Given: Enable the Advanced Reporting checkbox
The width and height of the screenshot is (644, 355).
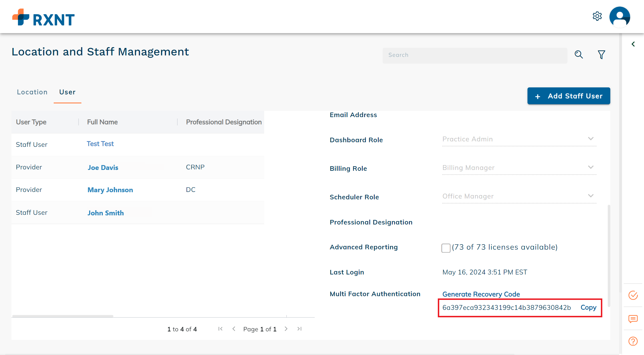Looking at the screenshot, I should (x=446, y=248).
